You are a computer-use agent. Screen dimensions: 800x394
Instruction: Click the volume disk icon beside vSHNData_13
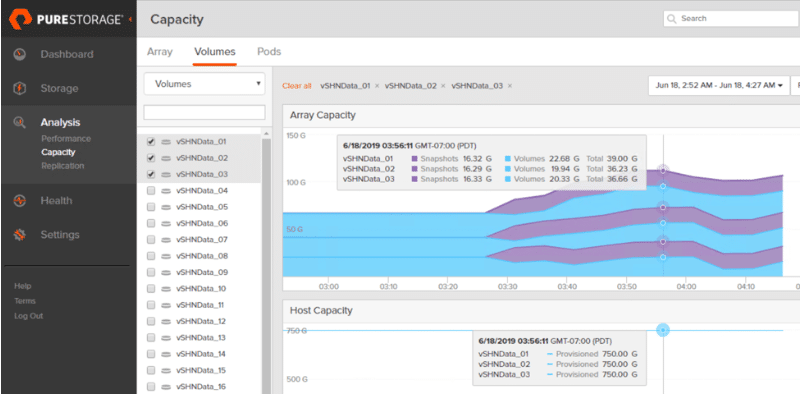coord(166,338)
